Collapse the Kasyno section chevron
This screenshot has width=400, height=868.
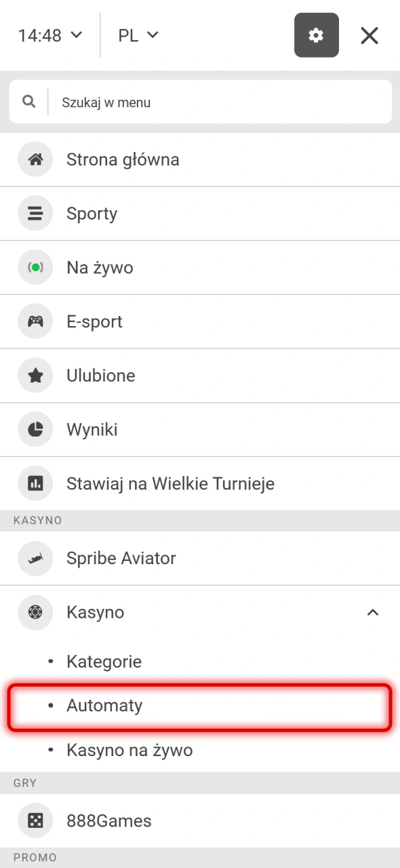point(372,612)
